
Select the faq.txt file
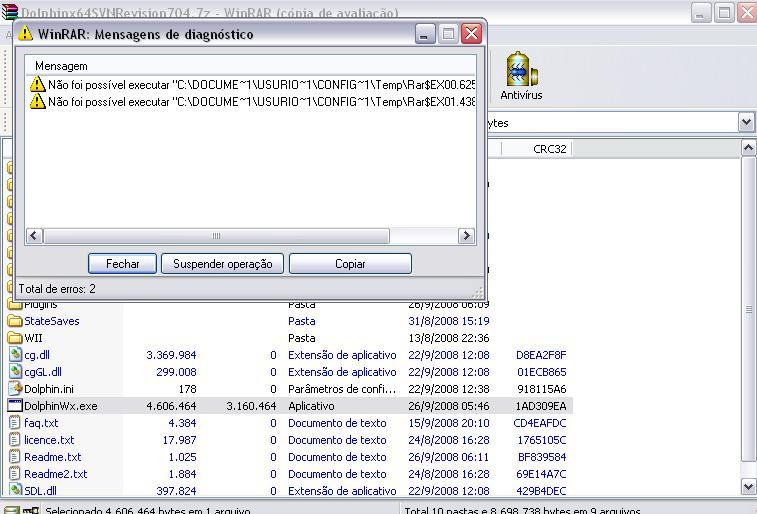tap(41, 423)
